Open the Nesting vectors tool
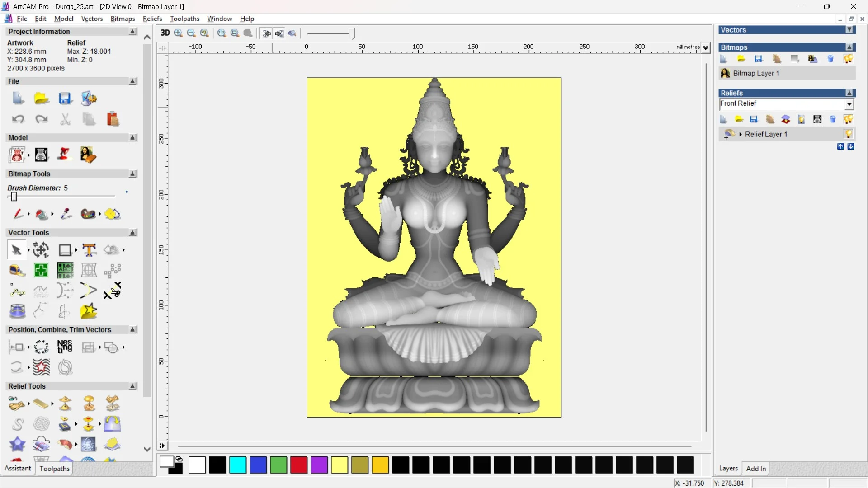The height and width of the screenshot is (488, 868). point(65,347)
